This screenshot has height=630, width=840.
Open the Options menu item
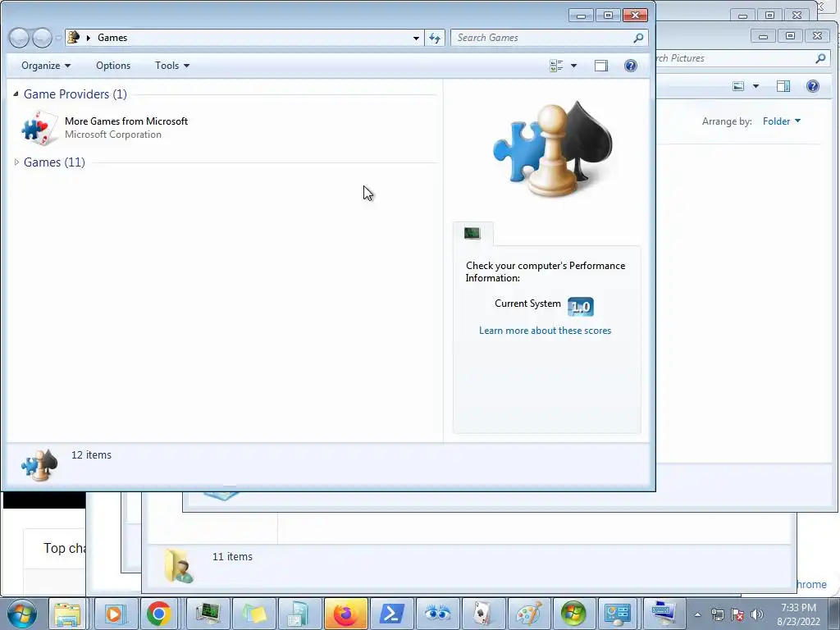pos(113,66)
